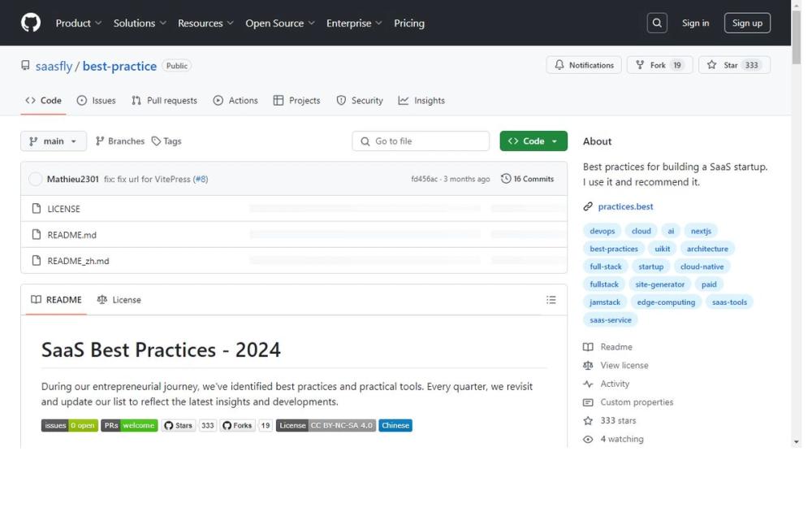Select the architecture topic tag
Image resolution: width=812 pixels, height=508 pixels.
tap(707, 249)
